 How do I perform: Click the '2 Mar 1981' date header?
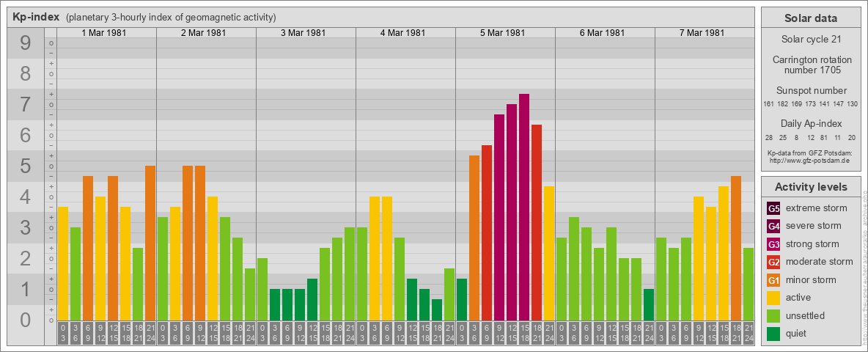coord(204,33)
